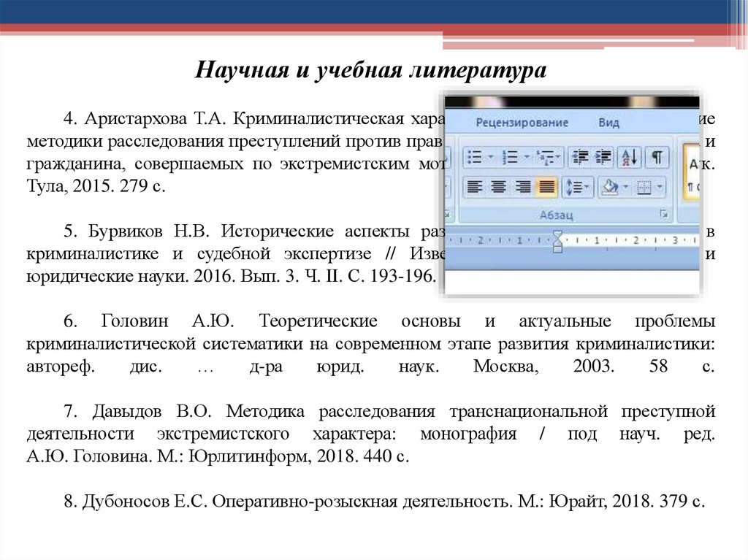Click reference 8 author Дубоносов Е.С.
This screenshot has height=560, width=748.
click(145, 502)
